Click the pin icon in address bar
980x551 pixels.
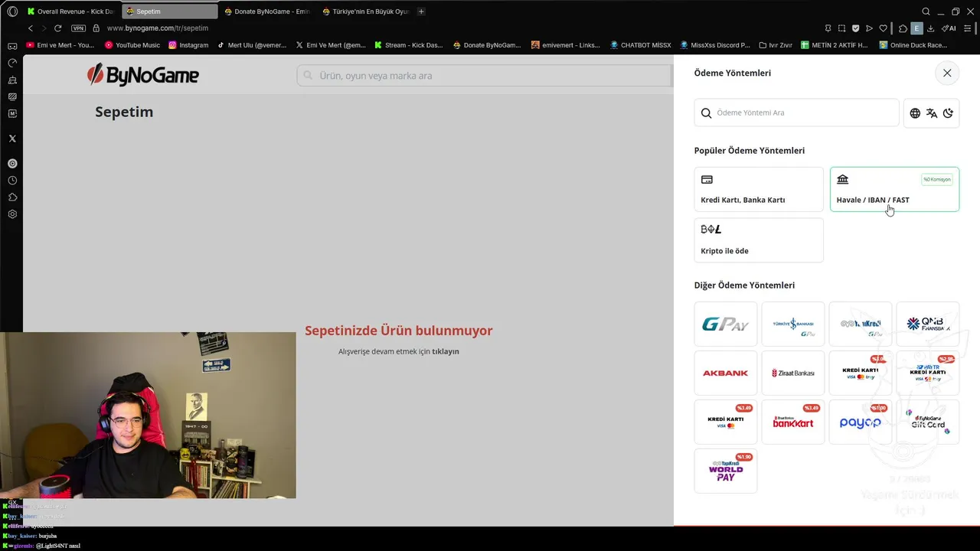pos(828,28)
